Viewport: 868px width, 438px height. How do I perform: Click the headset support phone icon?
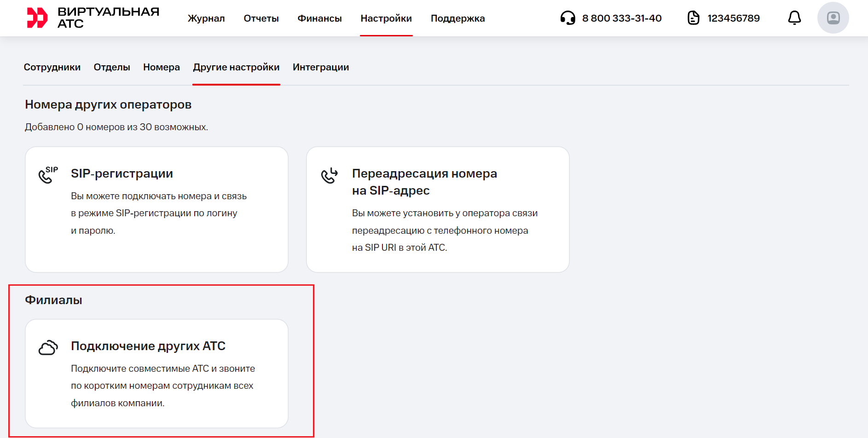[x=567, y=18]
